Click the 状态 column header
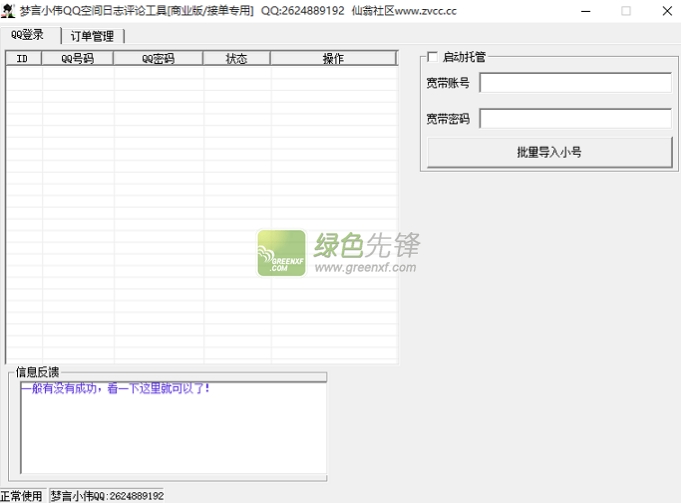Viewport: 681px width, 503px height. point(236,58)
